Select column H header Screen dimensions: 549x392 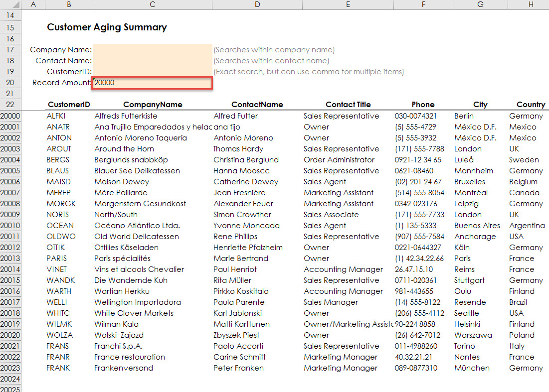pyautogui.click(x=529, y=4)
